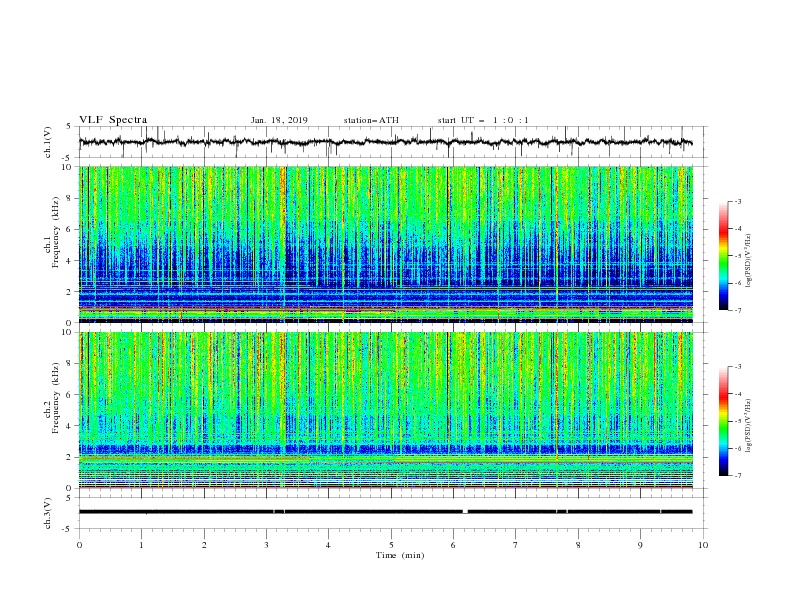Click the "-7" tick on ch.2 colorbar
The image size is (792, 612).
[x=737, y=475]
